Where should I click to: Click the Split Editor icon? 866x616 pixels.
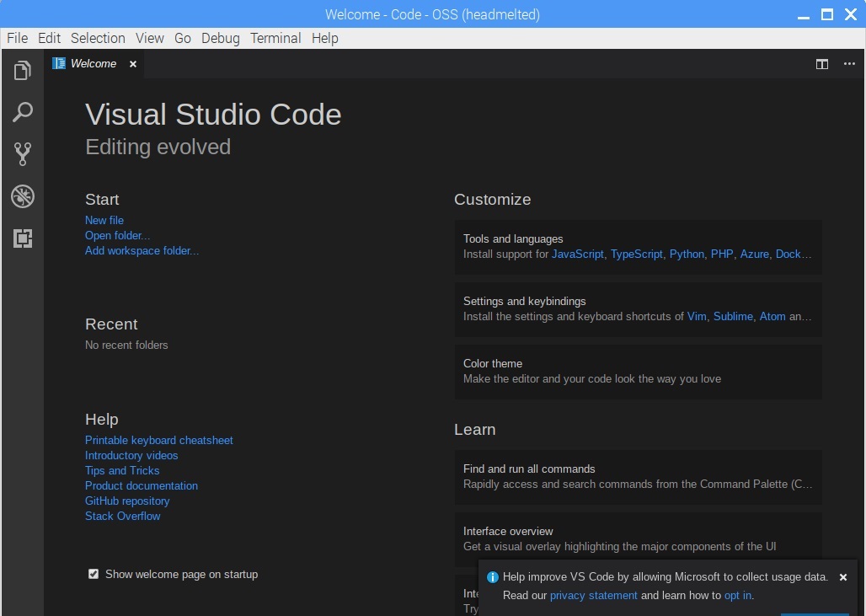click(x=822, y=64)
